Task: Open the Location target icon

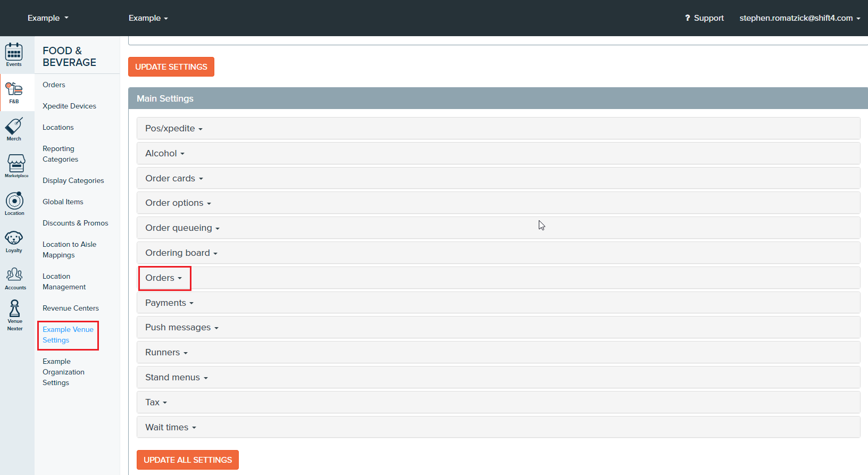Action: pos(14,204)
